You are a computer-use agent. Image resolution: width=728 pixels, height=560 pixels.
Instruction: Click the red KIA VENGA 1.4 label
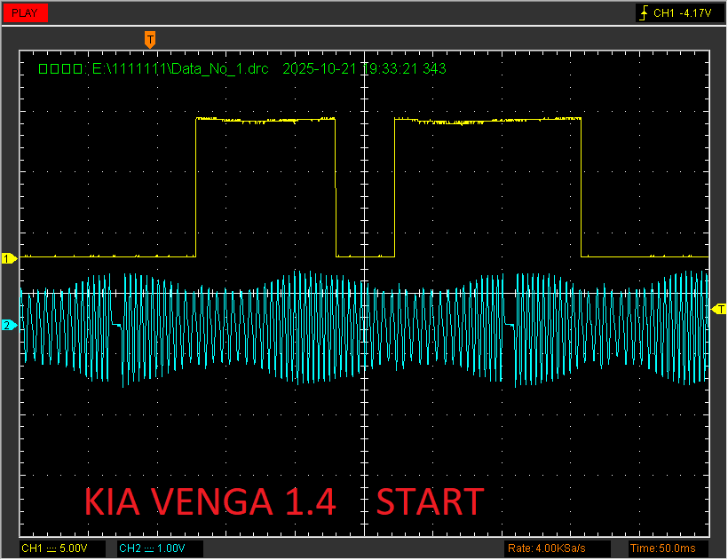(210, 501)
